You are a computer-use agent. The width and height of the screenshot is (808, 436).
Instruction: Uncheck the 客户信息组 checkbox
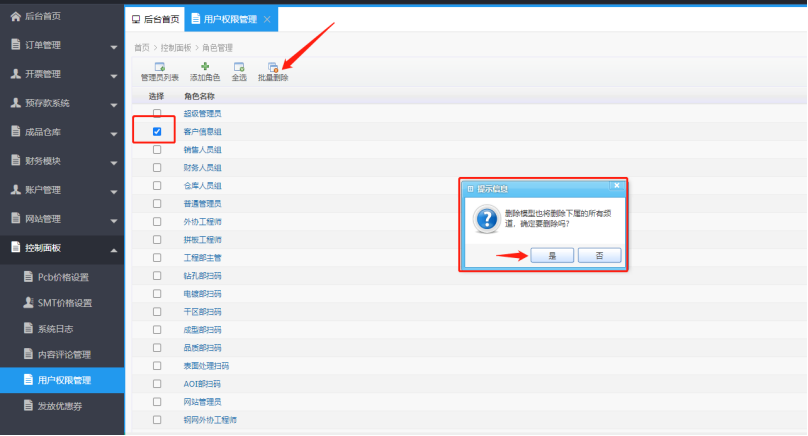(x=157, y=131)
